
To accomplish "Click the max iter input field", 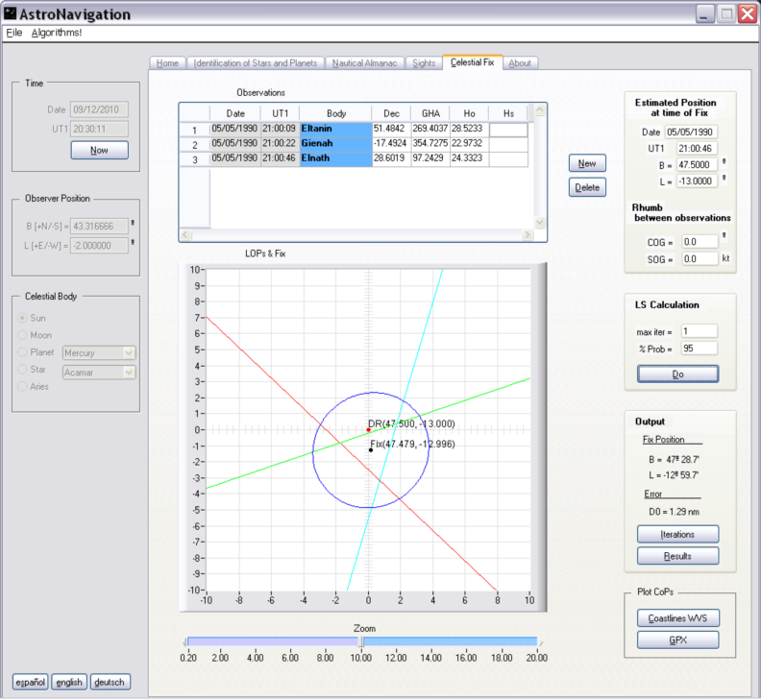I will click(x=699, y=331).
